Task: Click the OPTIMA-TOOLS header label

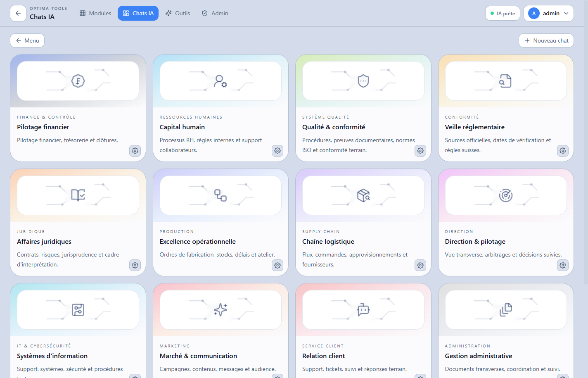Action: (x=48, y=8)
